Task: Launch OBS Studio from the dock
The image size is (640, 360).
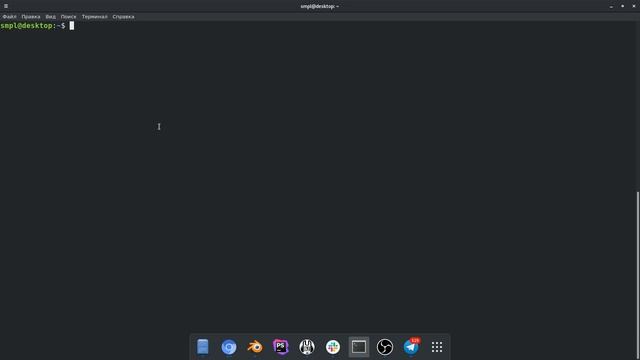Action: [x=385, y=347]
